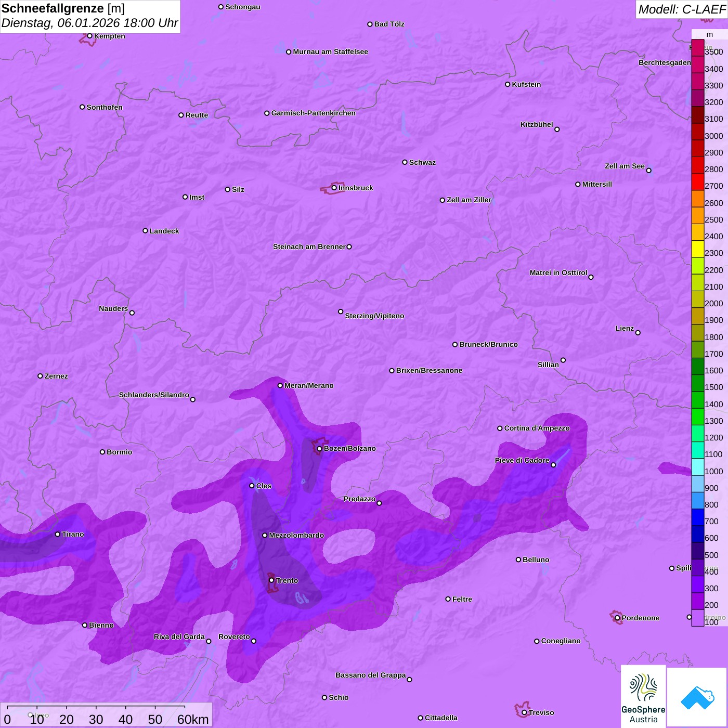Click the 'Zell am Ziller' label
This screenshot has width=728, height=728.
[x=469, y=200]
